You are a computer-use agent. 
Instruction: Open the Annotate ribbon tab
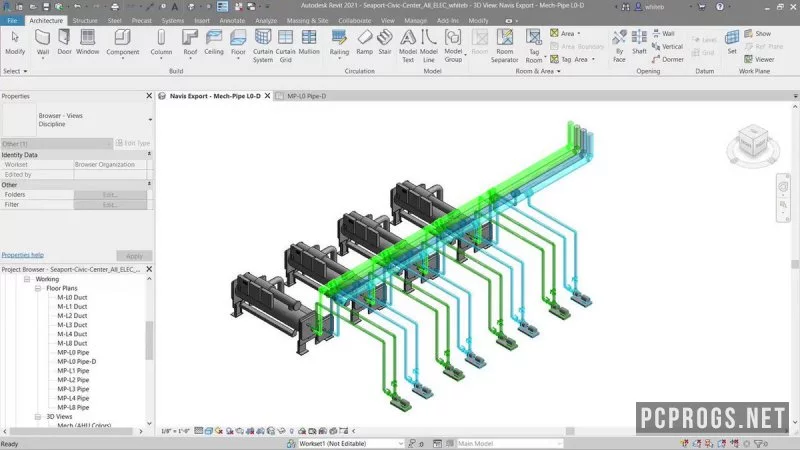click(232, 20)
